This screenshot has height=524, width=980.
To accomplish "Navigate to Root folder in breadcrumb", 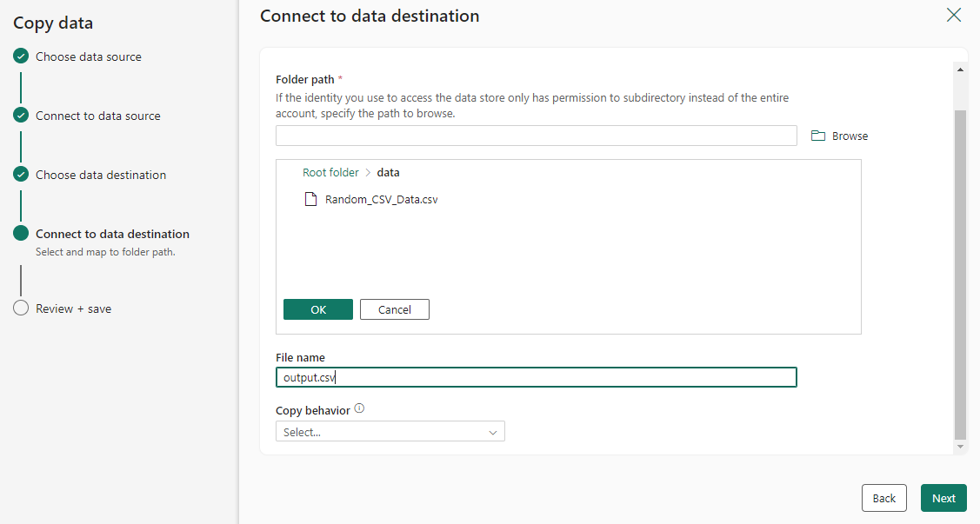I will [x=330, y=173].
